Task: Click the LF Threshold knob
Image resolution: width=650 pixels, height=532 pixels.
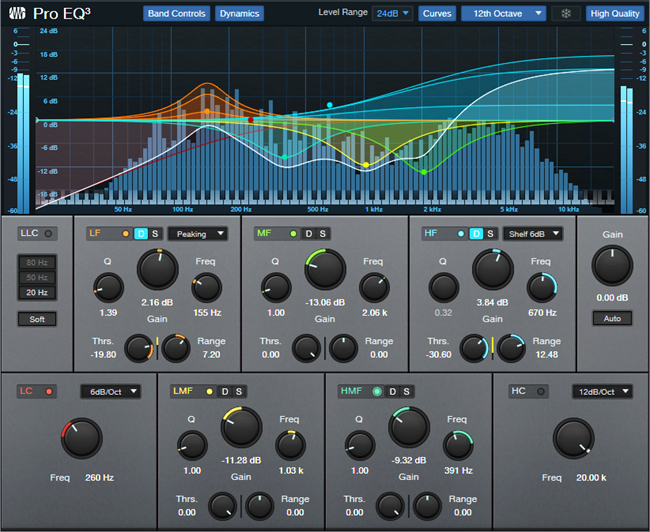Action: pos(139,348)
